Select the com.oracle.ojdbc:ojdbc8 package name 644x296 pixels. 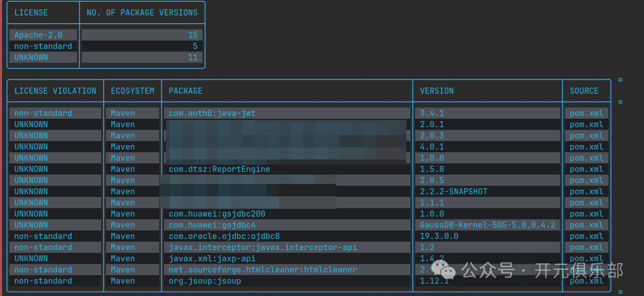(224, 236)
